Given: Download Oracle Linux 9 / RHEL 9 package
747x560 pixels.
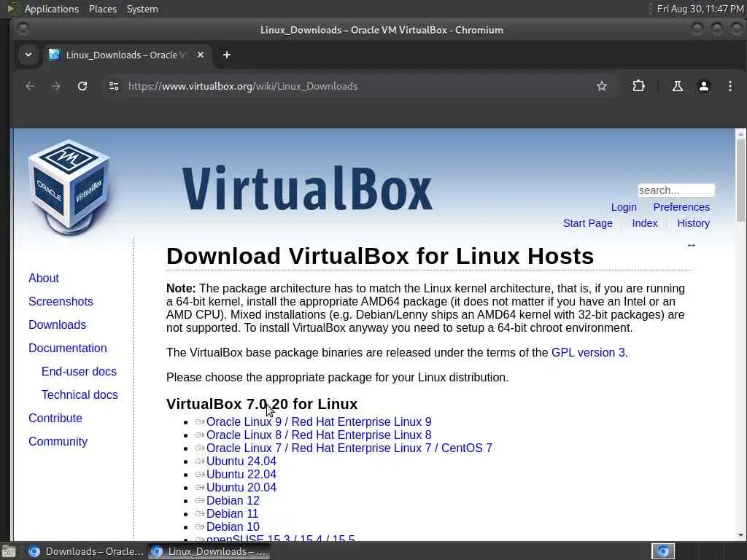Looking at the screenshot, I should (319, 422).
